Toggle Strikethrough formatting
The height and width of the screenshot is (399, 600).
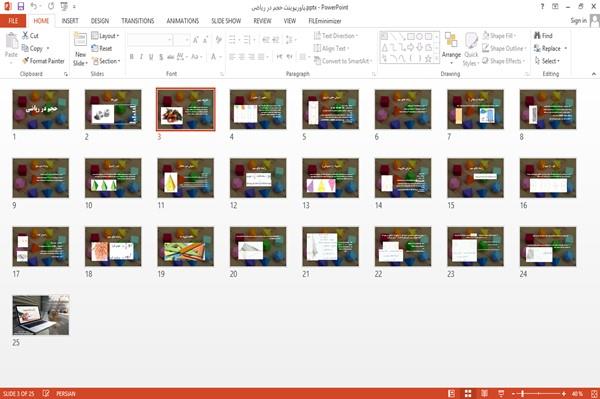click(x=171, y=57)
